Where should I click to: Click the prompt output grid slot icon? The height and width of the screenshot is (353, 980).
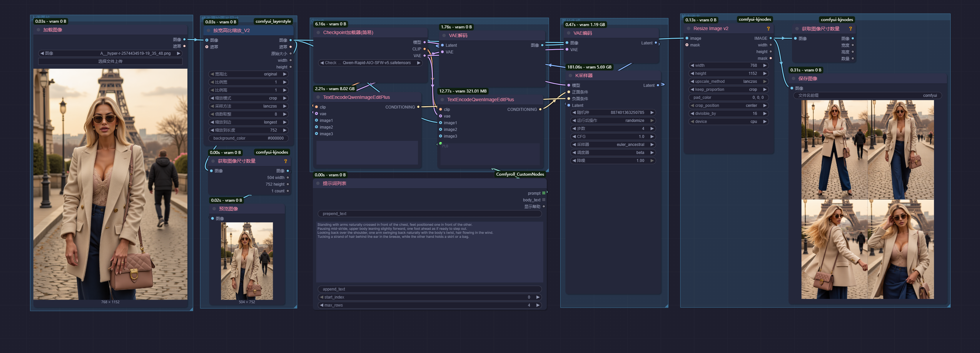pyautogui.click(x=544, y=193)
